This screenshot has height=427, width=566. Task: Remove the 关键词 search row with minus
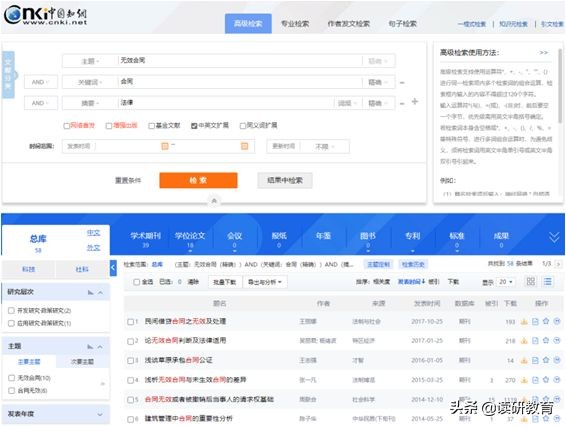[402, 83]
